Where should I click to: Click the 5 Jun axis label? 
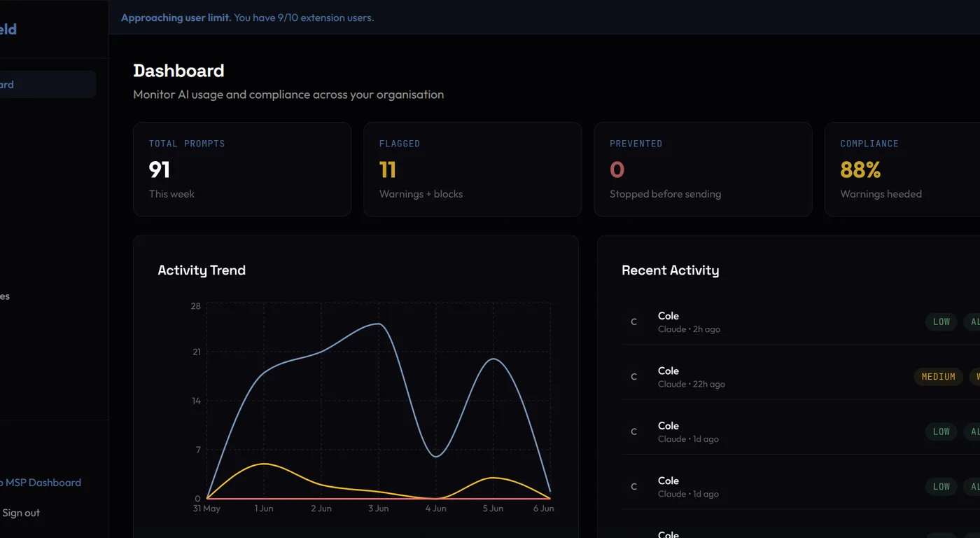(x=493, y=509)
